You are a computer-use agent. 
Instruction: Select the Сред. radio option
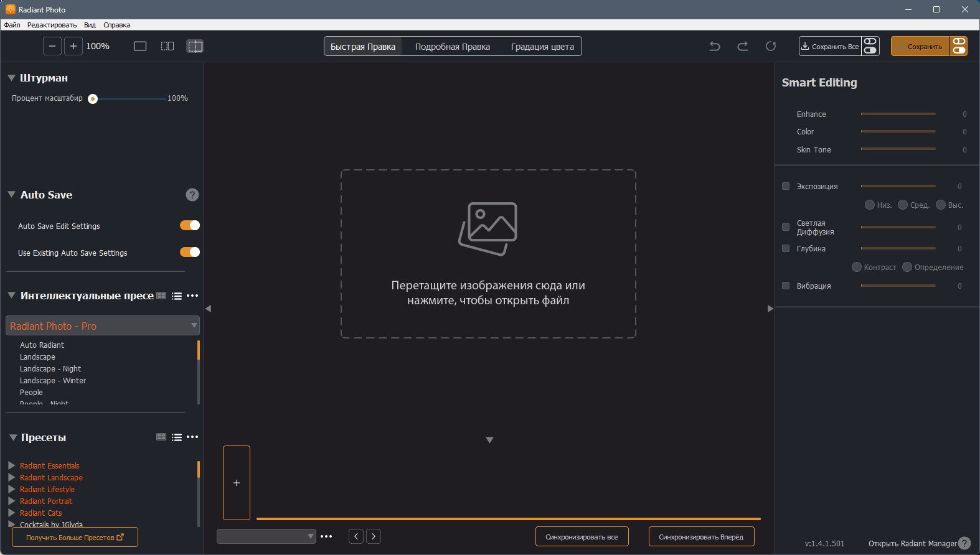click(x=903, y=205)
